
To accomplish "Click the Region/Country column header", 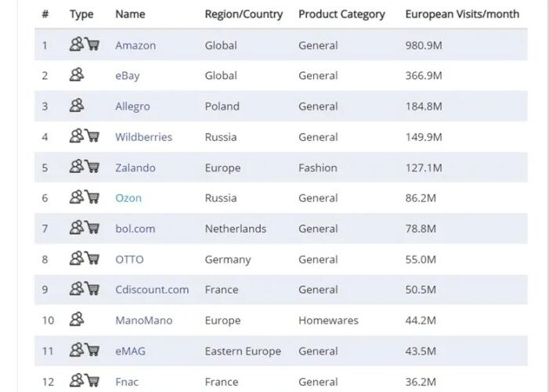I will 244,14.
